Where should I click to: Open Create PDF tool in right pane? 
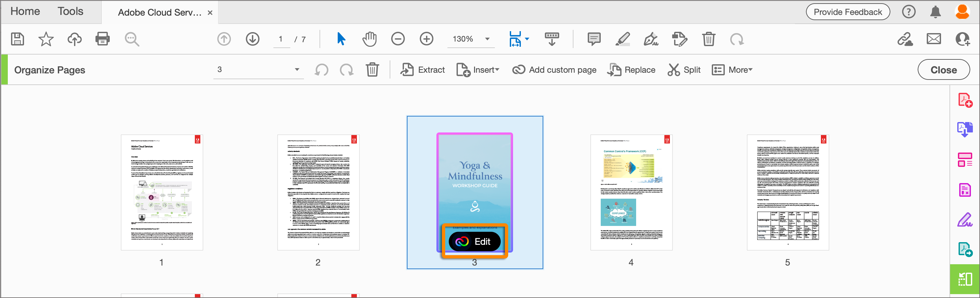(x=965, y=100)
